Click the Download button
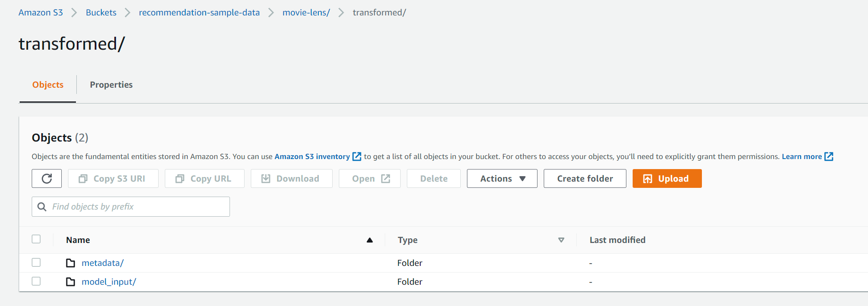Viewport: 868px width, 306px height. [x=291, y=179]
